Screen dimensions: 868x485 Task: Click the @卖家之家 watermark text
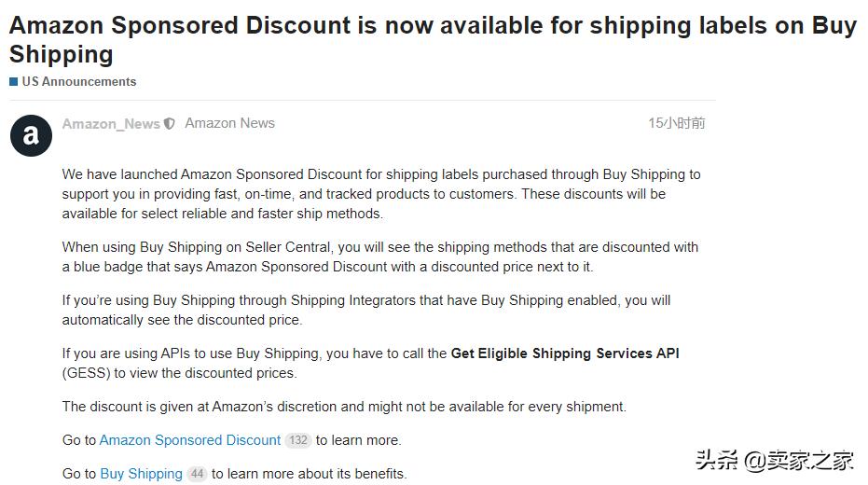pyautogui.click(x=798, y=460)
